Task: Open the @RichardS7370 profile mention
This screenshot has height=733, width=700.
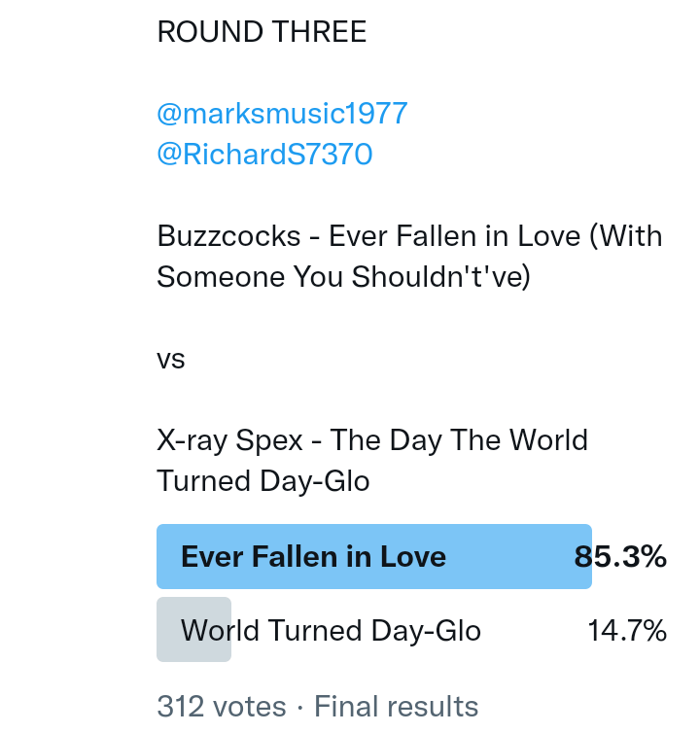Action: (x=264, y=155)
